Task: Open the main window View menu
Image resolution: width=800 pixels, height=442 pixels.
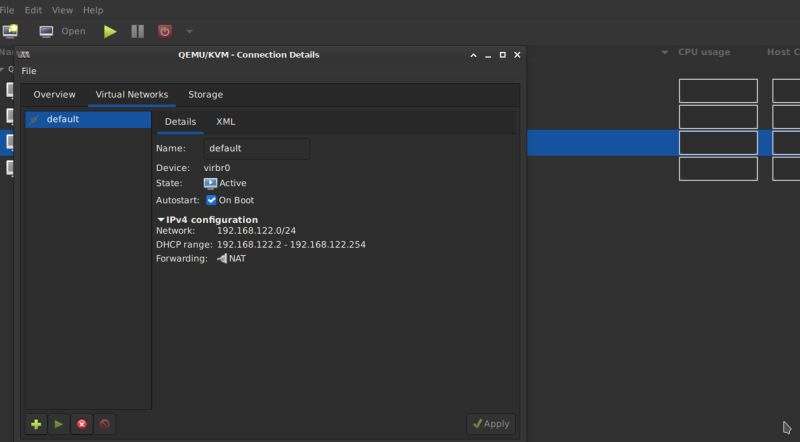Action: point(62,10)
